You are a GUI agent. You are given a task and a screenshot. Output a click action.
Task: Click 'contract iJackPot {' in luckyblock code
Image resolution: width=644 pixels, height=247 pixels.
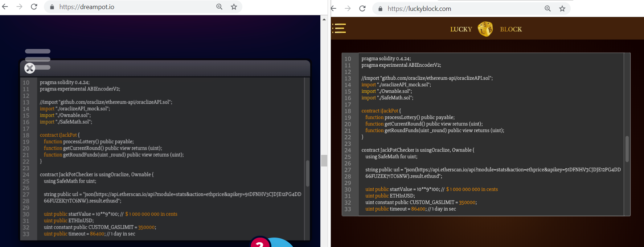[381, 111]
